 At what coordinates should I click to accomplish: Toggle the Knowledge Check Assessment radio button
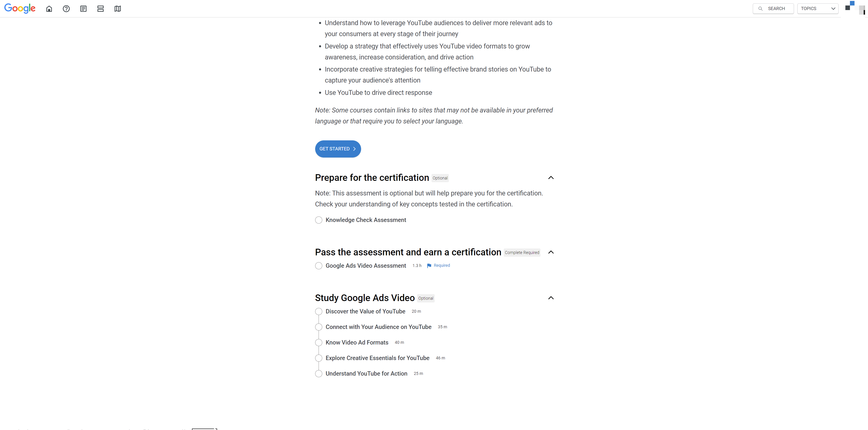pyautogui.click(x=318, y=220)
